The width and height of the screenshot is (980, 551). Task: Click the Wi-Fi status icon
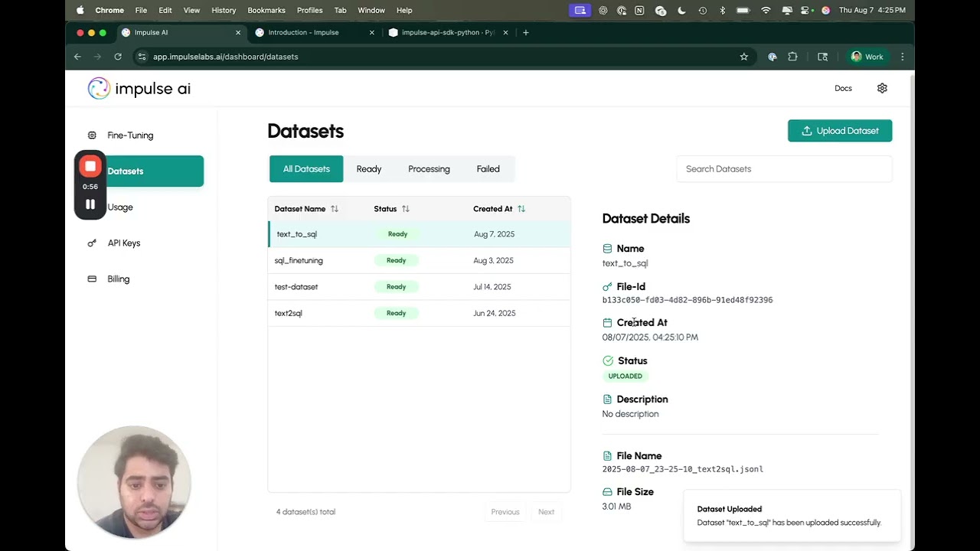pos(766,10)
